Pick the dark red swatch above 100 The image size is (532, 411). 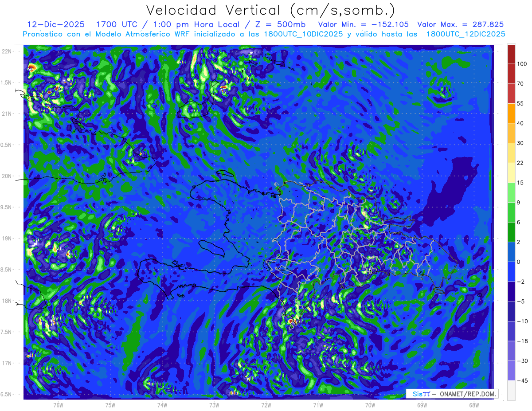click(511, 54)
